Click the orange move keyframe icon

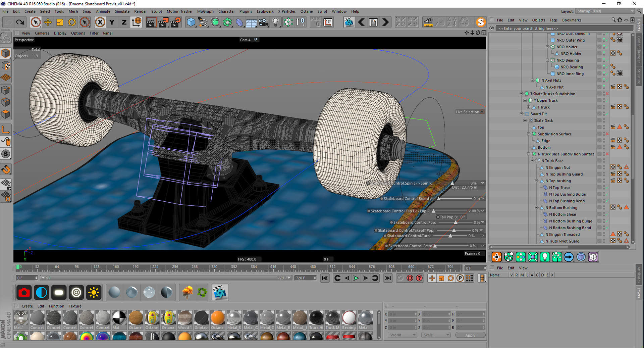click(432, 278)
